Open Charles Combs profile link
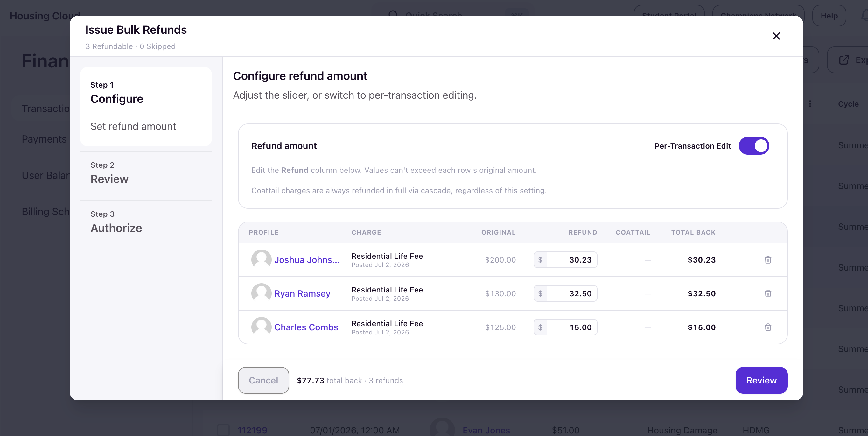The image size is (868, 436). pyautogui.click(x=306, y=327)
